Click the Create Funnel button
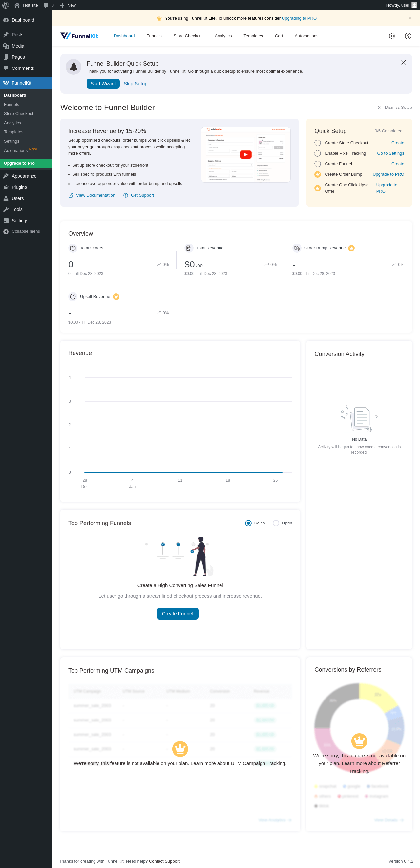 178,614
